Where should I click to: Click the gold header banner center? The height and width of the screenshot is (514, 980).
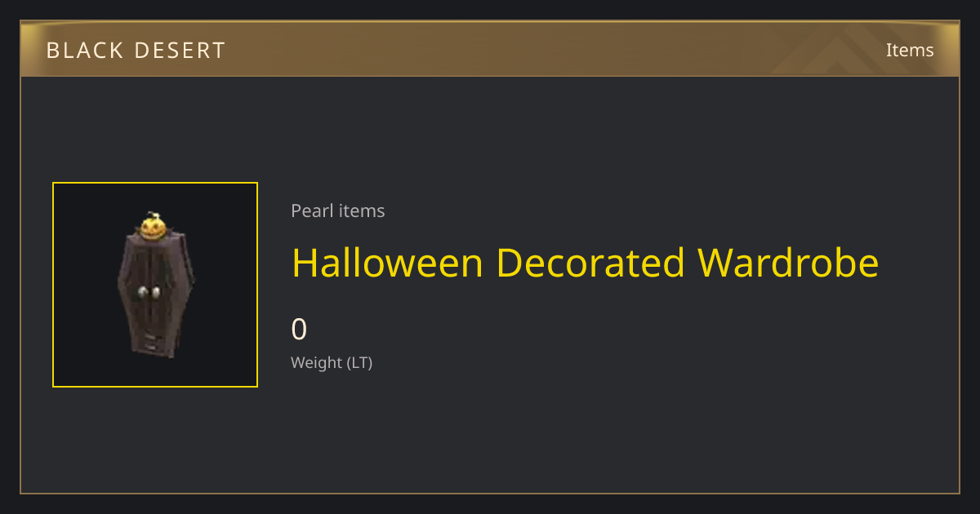(x=490, y=50)
